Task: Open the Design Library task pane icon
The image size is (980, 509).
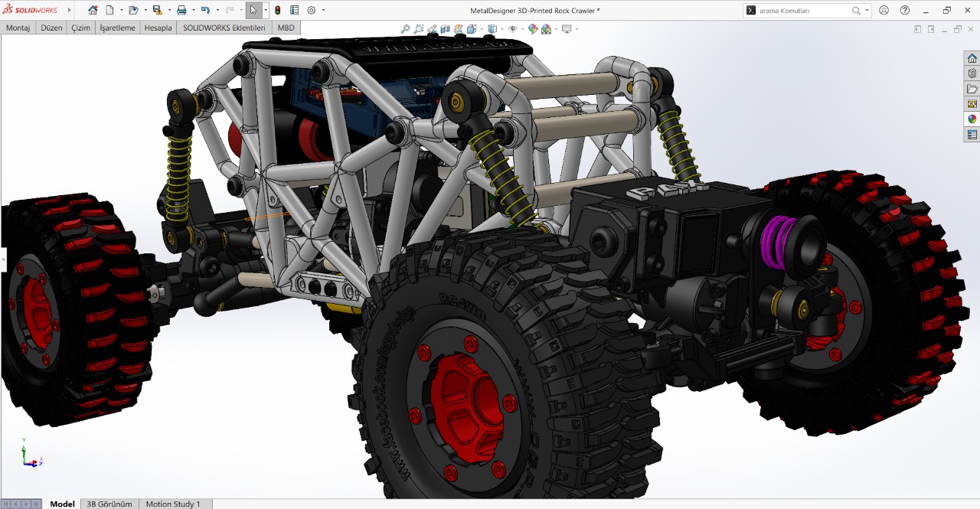Action: coord(972,73)
